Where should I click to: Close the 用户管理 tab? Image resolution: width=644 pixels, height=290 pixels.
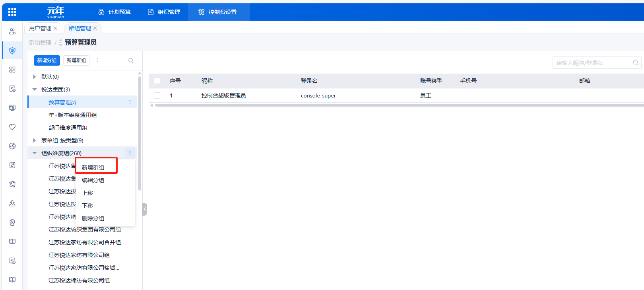55,28
